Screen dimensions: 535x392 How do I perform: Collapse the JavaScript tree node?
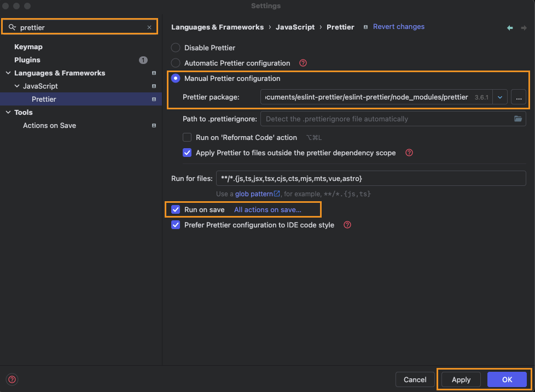pos(17,86)
